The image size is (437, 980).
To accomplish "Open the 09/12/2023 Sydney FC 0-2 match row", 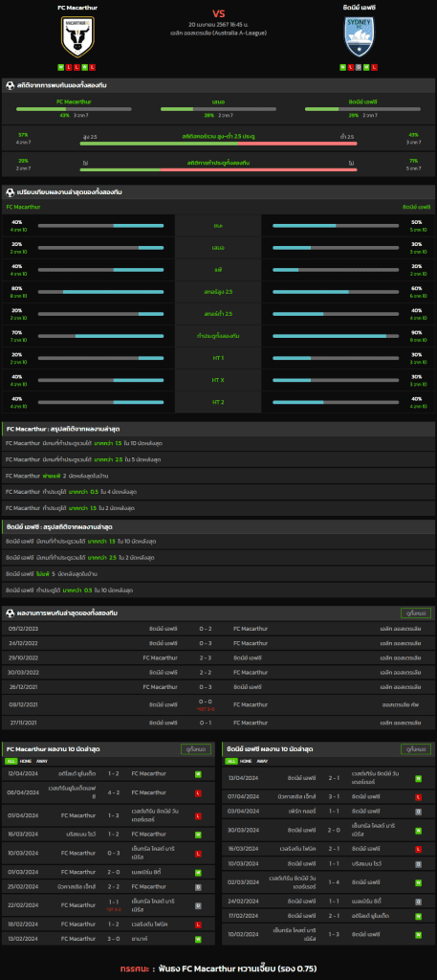I will tap(218, 629).
